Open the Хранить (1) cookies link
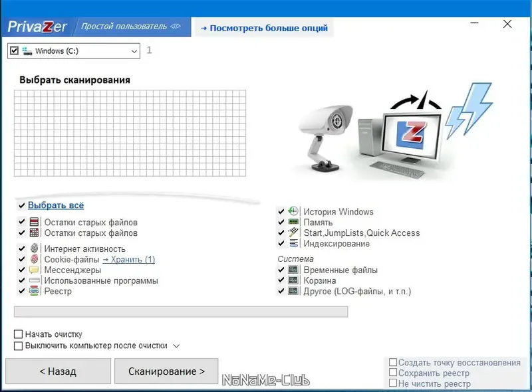532x392 pixels. point(128,259)
